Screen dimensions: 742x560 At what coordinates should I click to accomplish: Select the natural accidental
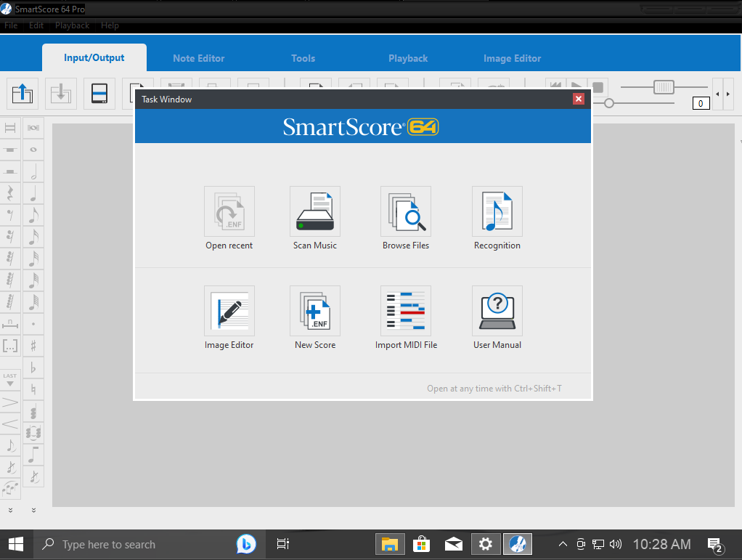33,389
